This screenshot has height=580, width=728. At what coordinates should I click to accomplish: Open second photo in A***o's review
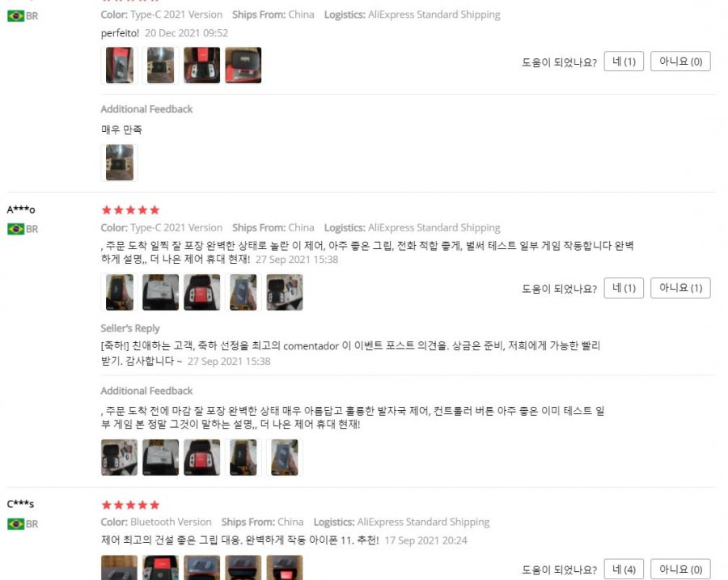161,292
